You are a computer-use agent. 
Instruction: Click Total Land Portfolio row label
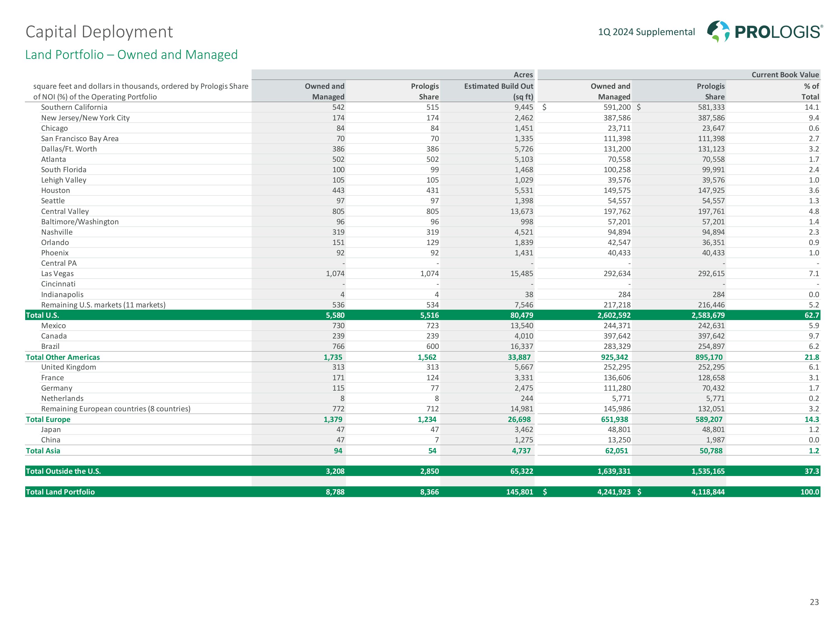point(60,492)
